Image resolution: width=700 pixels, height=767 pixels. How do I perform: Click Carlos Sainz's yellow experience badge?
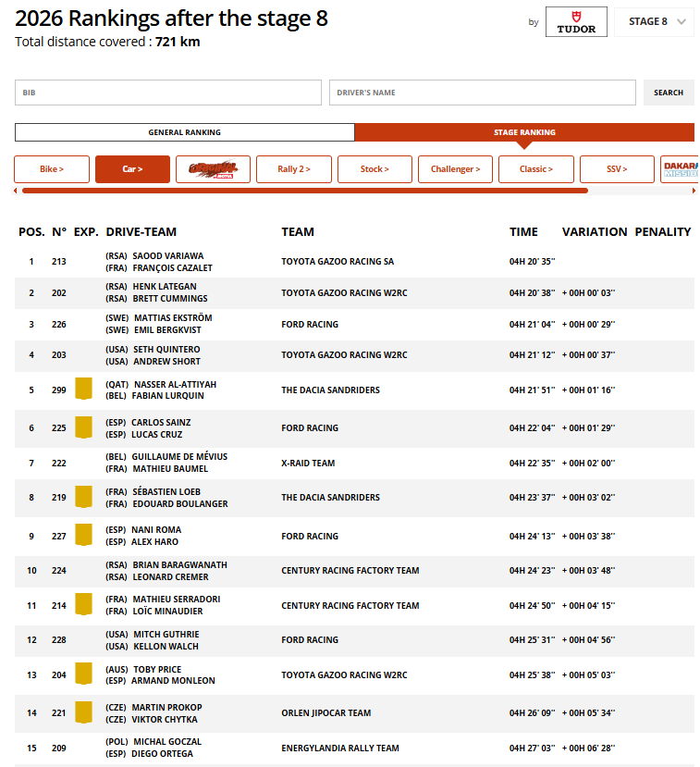83,427
